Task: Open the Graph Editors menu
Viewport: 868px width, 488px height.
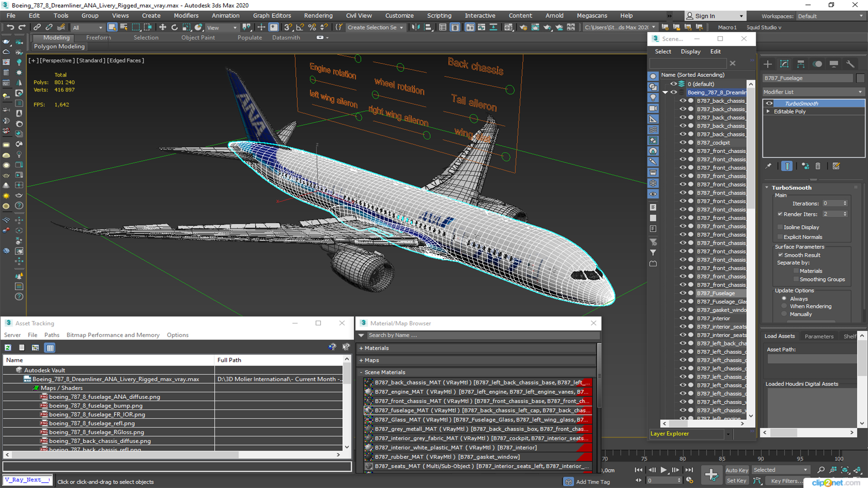Action: coord(272,16)
